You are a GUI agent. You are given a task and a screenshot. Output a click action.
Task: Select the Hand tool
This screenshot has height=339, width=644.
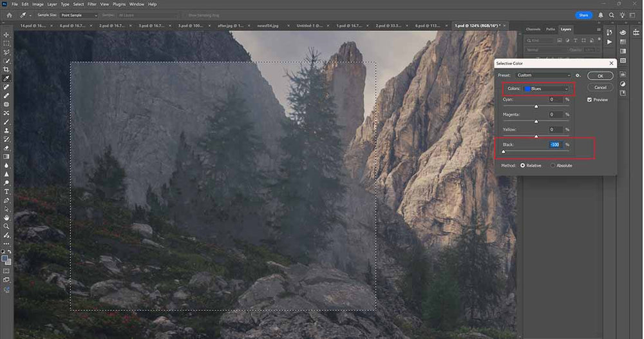tap(6, 218)
